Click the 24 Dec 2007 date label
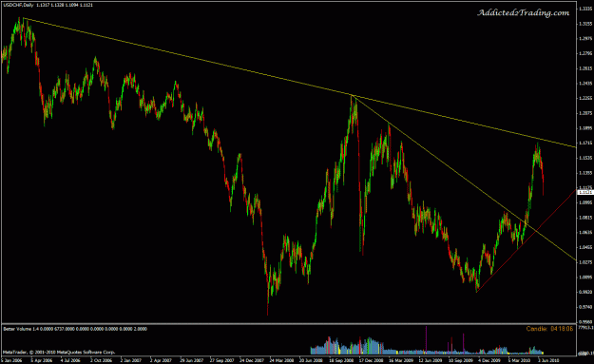 click(252, 360)
